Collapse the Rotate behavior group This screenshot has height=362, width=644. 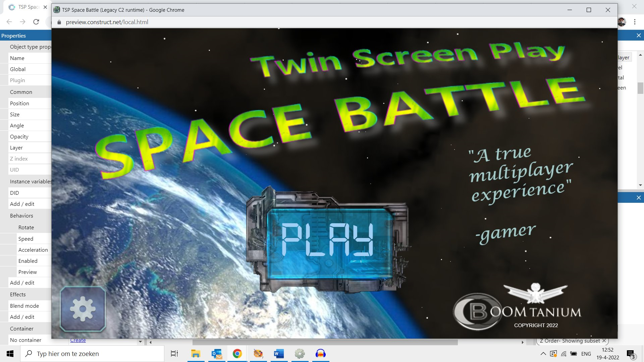point(26,227)
